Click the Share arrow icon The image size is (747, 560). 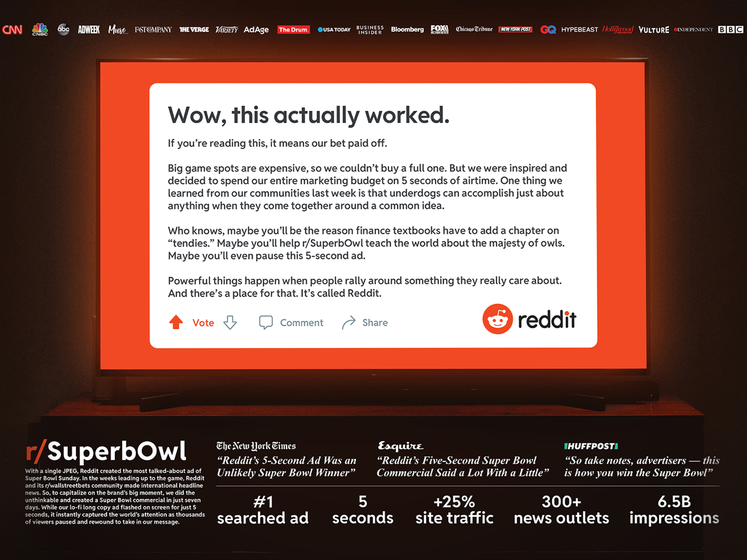pyautogui.click(x=353, y=322)
